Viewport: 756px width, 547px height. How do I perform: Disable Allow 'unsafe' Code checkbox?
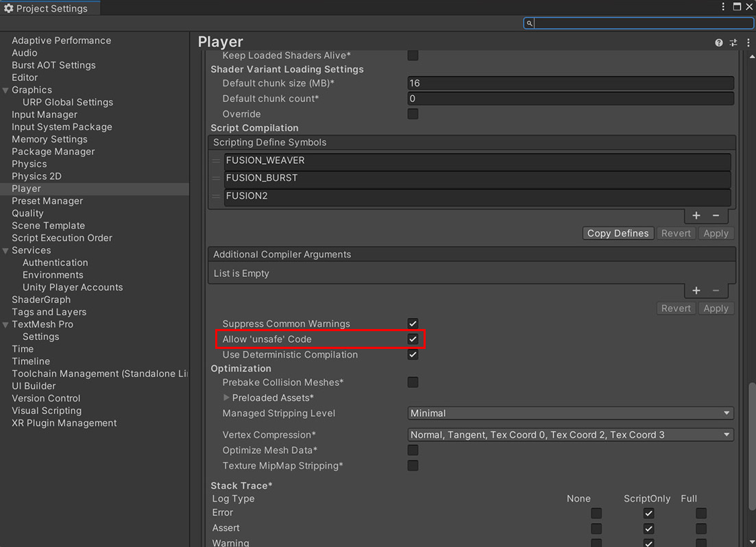413,339
